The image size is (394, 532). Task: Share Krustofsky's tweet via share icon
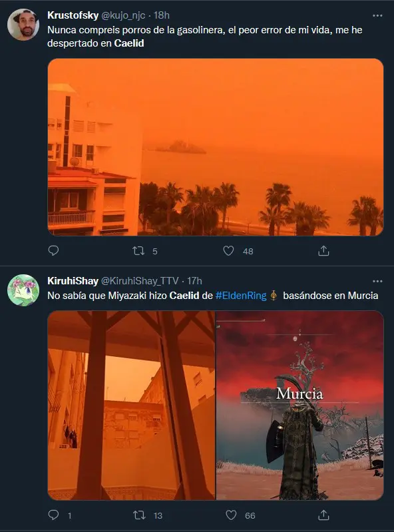[323, 251]
